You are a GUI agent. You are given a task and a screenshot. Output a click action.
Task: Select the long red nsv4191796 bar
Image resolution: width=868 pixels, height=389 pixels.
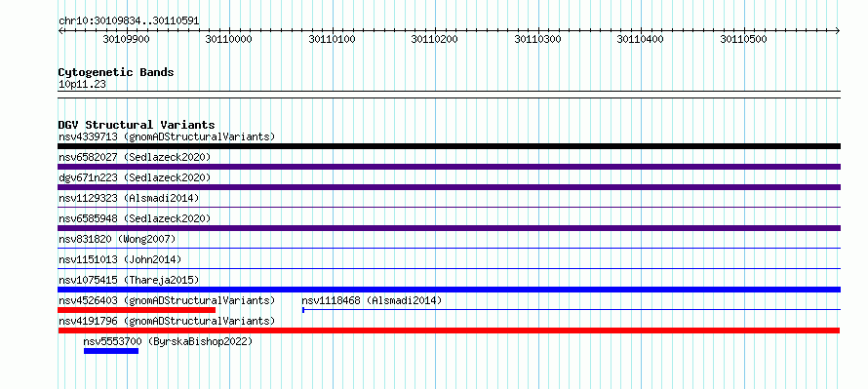coord(449,331)
